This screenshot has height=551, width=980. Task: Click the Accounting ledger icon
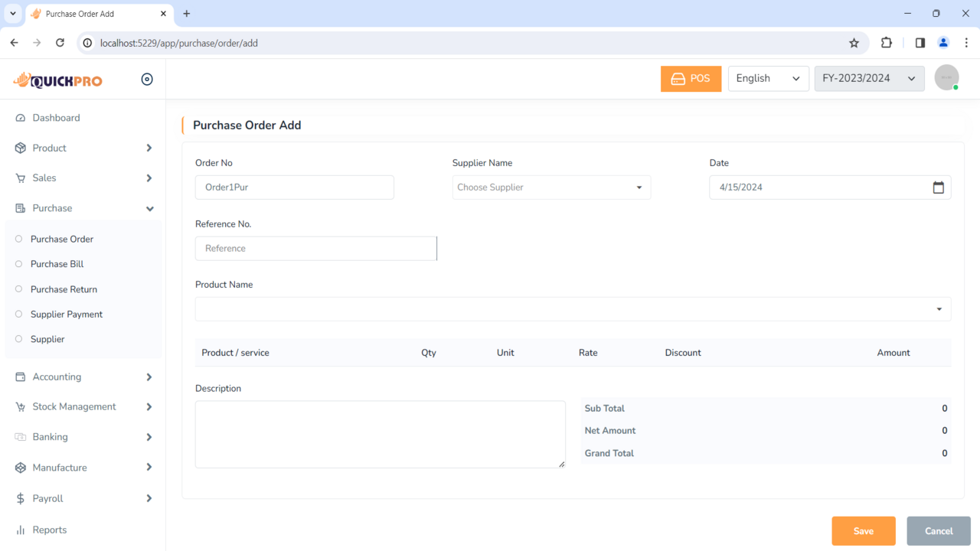point(21,377)
